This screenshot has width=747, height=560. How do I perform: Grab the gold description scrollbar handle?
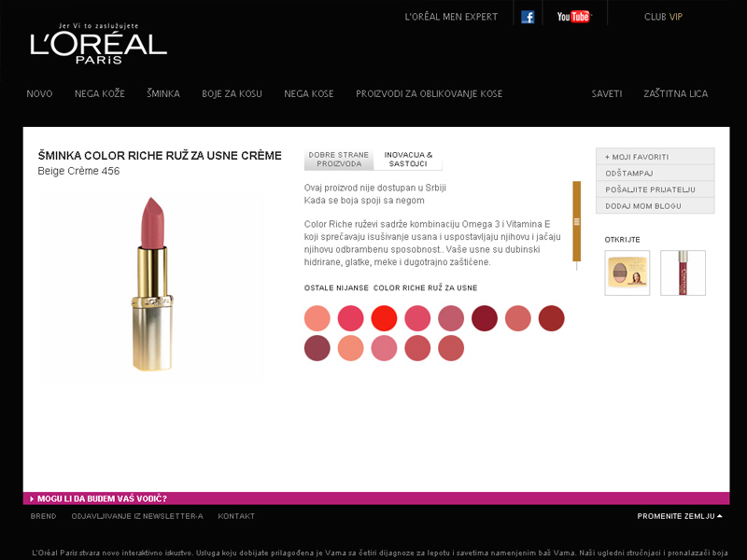pyautogui.click(x=576, y=221)
